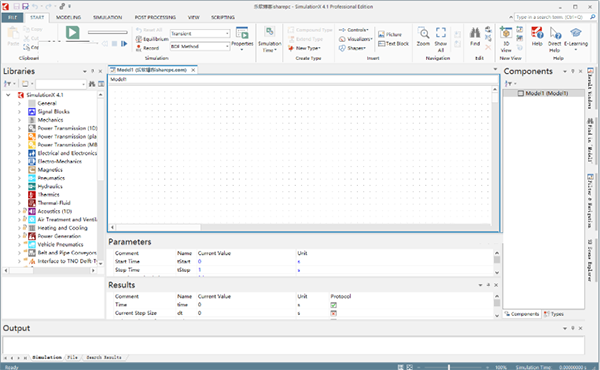Viewport: 600px width, 370px height.
Task: Click the search magnifier in ribbon search box
Action: click(x=593, y=17)
